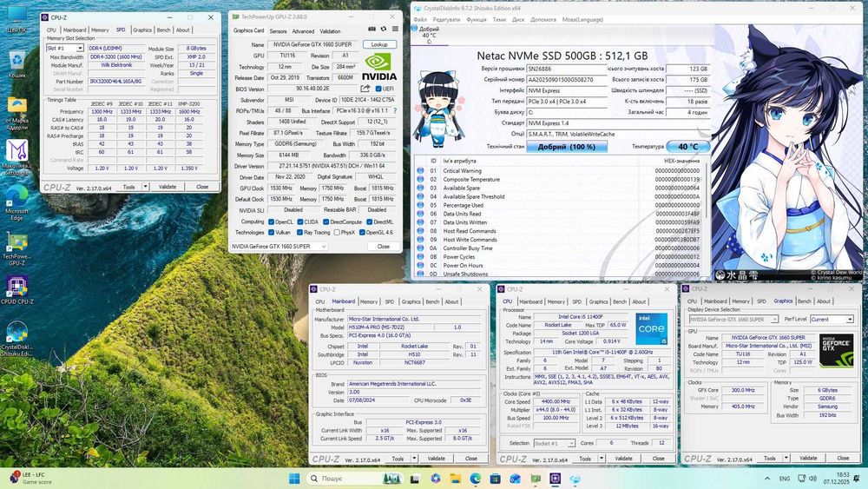Open GPU selection dropdown in GPU-Z
This screenshot has height=489, width=868.
[279, 247]
